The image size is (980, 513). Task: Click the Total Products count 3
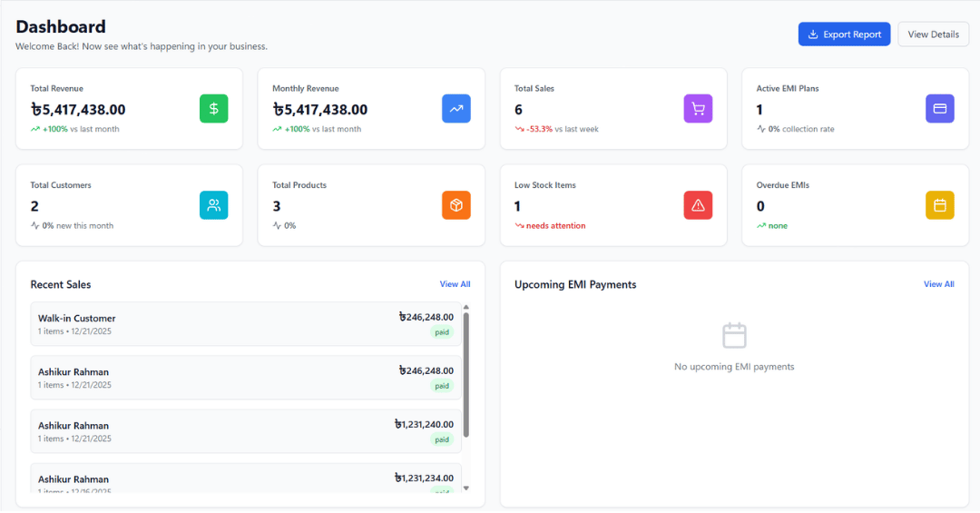pyautogui.click(x=276, y=206)
